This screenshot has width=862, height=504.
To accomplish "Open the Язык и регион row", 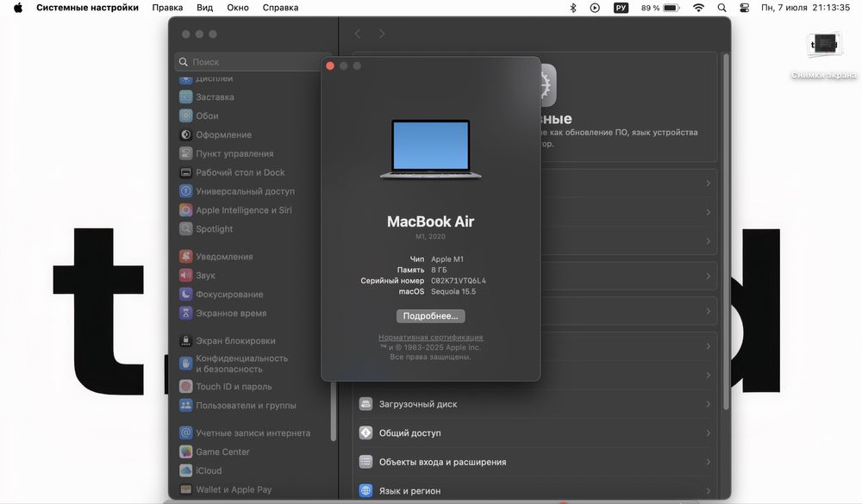I will click(x=534, y=491).
